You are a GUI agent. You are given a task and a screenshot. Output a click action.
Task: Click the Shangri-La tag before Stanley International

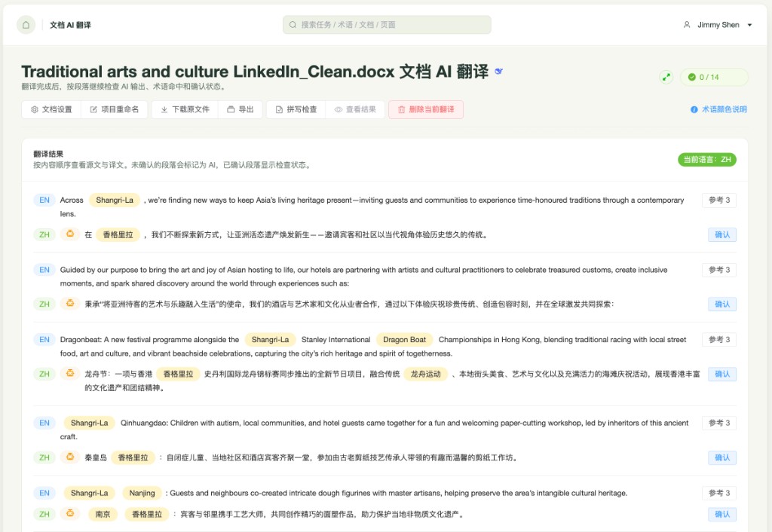(271, 340)
